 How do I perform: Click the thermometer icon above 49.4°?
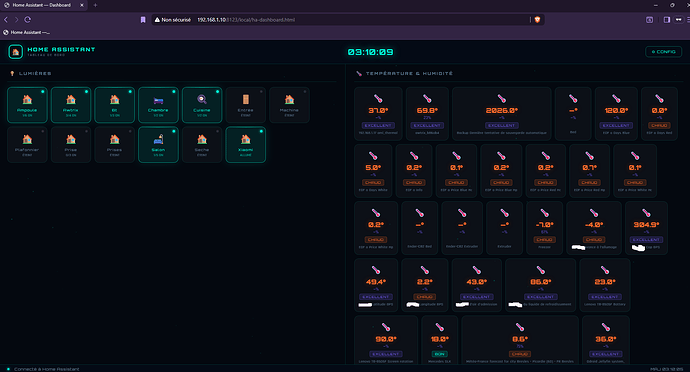376,270
